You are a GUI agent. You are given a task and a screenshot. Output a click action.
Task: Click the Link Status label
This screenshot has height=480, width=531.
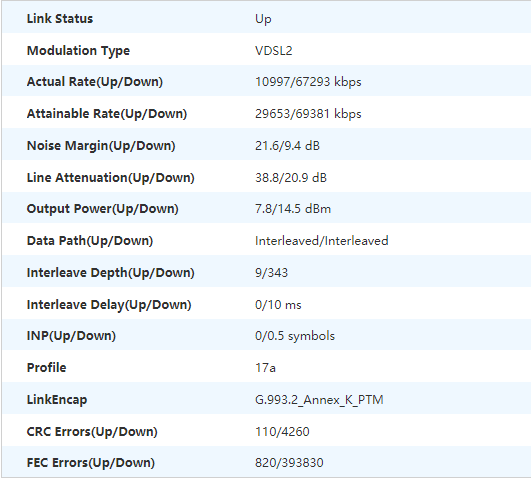tap(60, 19)
